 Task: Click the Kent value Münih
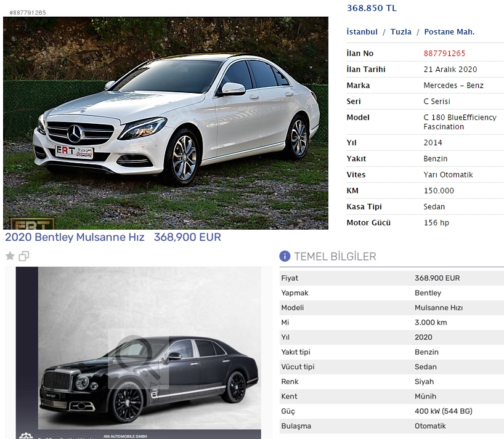coord(425,397)
